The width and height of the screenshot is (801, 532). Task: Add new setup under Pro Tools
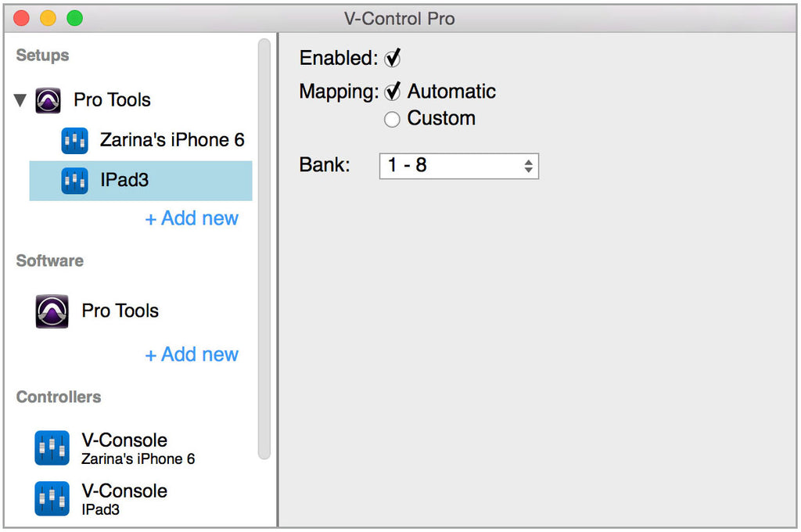click(x=192, y=219)
